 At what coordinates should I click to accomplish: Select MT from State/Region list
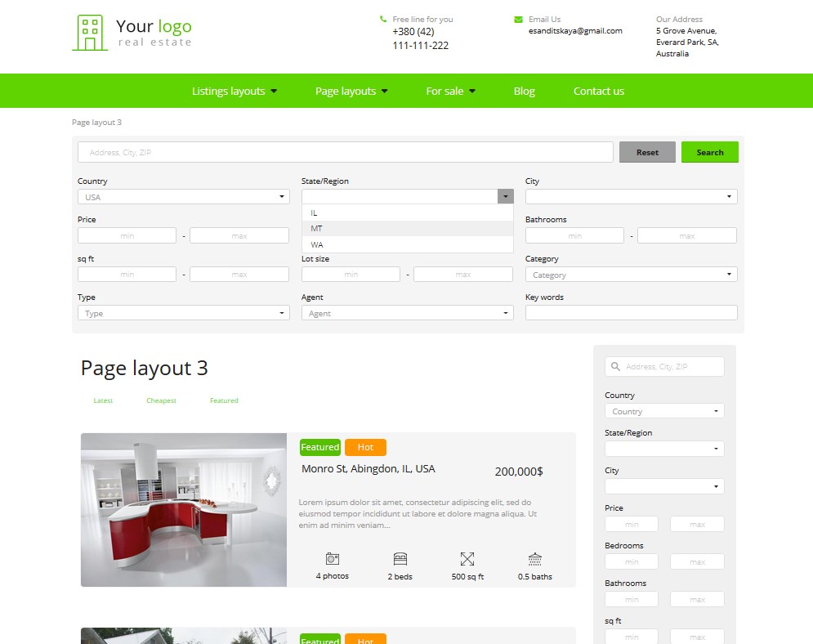click(408, 228)
